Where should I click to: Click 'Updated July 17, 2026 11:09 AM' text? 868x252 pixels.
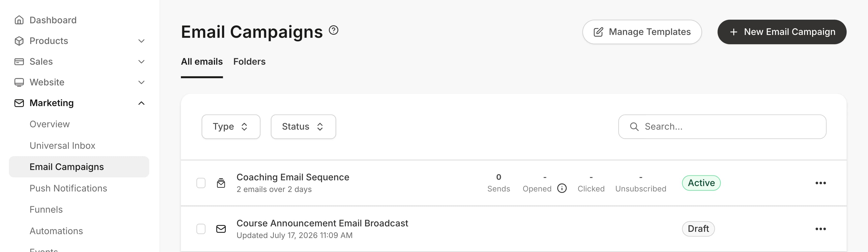point(295,235)
